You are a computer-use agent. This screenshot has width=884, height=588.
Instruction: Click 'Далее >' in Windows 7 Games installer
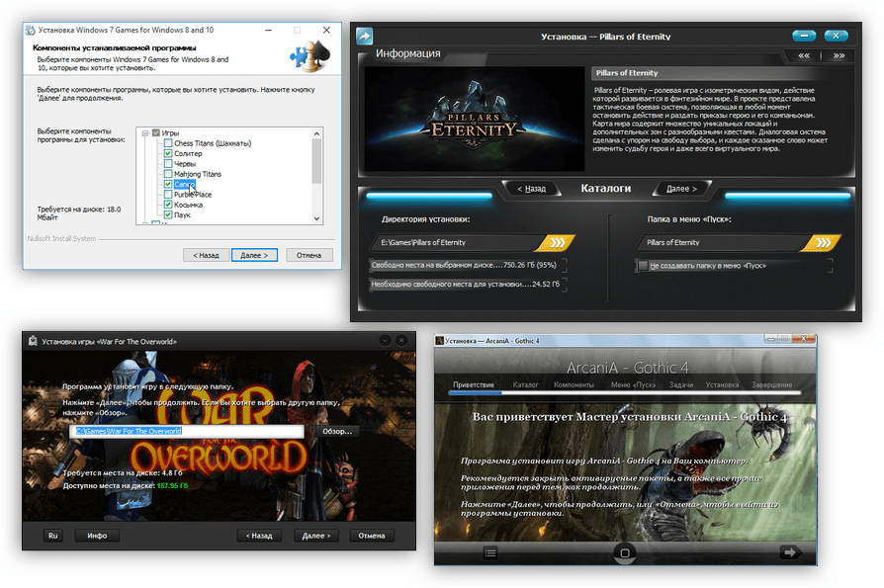pyautogui.click(x=254, y=255)
